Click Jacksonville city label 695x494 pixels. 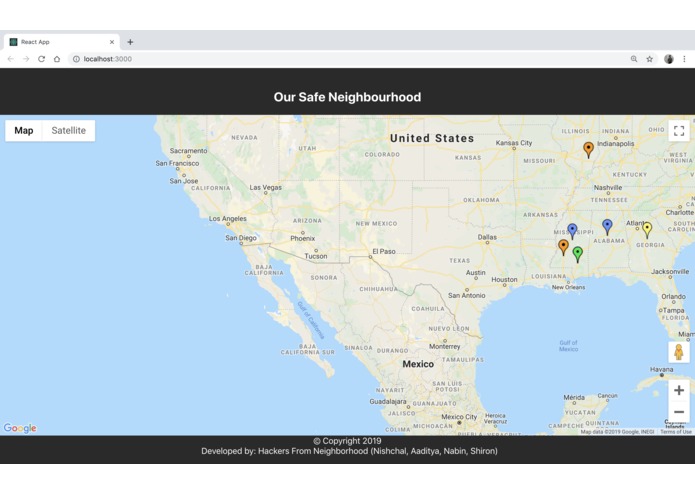(670, 271)
